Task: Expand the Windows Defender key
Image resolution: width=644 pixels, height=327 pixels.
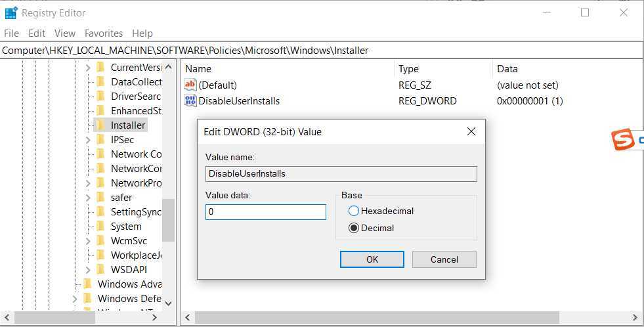Action: pyautogui.click(x=75, y=299)
